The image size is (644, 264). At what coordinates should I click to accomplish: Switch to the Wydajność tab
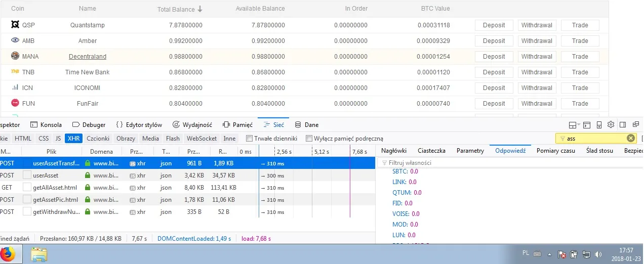(192, 124)
